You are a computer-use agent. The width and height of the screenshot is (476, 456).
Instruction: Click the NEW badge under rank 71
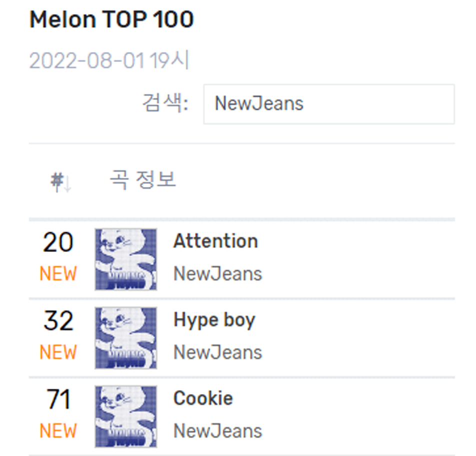coord(58,431)
